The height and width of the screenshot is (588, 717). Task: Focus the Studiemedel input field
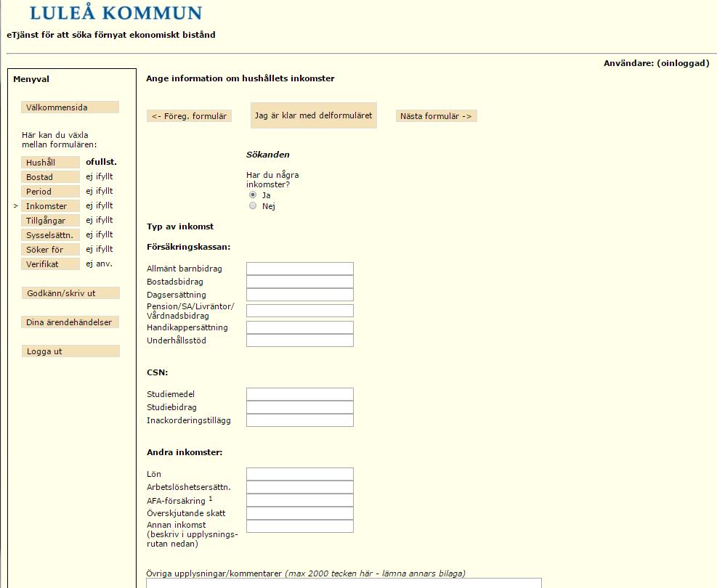coord(300,394)
